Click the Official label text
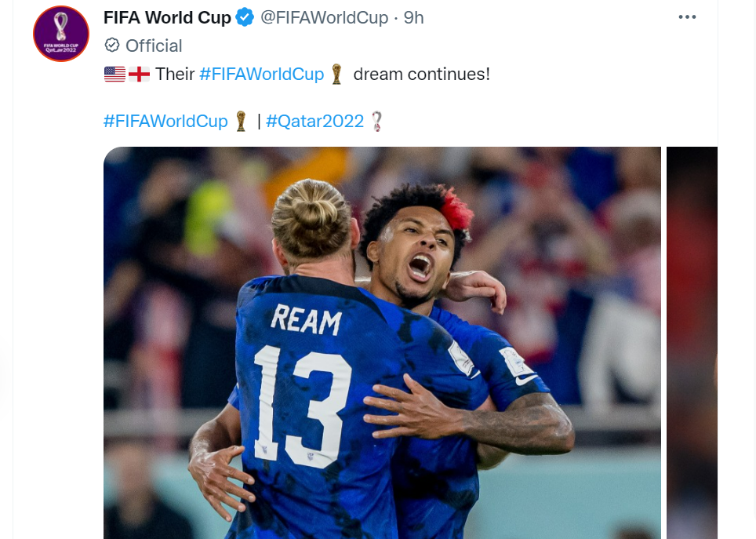Image resolution: width=756 pixels, height=539 pixels. (154, 46)
